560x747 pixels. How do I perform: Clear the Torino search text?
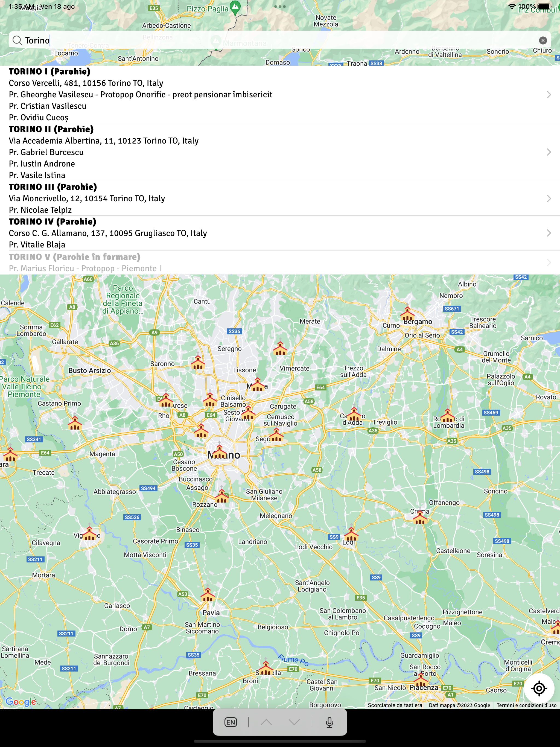543,40
